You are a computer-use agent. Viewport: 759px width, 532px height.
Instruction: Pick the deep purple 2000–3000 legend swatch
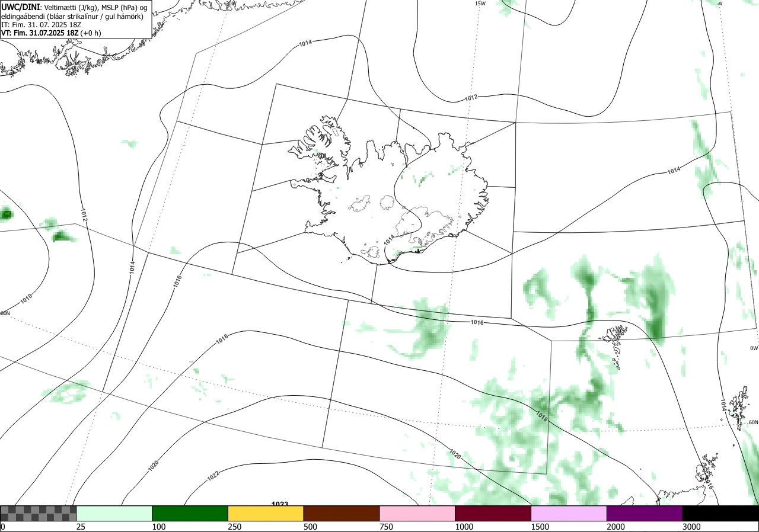pos(645,513)
